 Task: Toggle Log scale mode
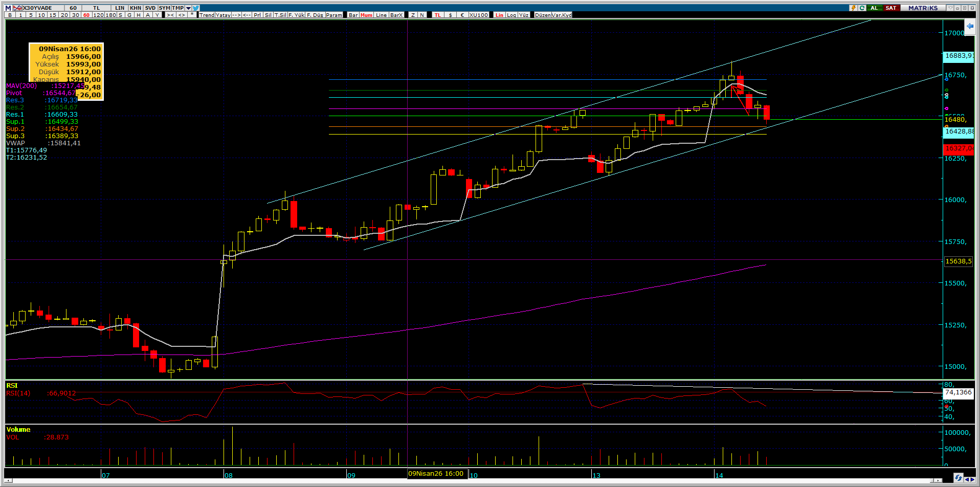click(511, 15)
